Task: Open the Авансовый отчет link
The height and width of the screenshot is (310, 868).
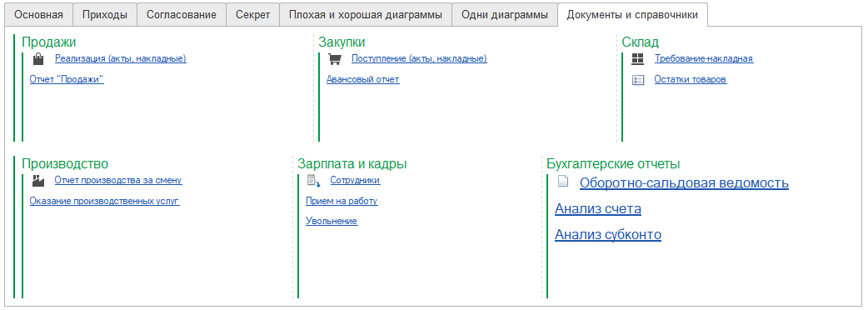Action: pos(362,80)
